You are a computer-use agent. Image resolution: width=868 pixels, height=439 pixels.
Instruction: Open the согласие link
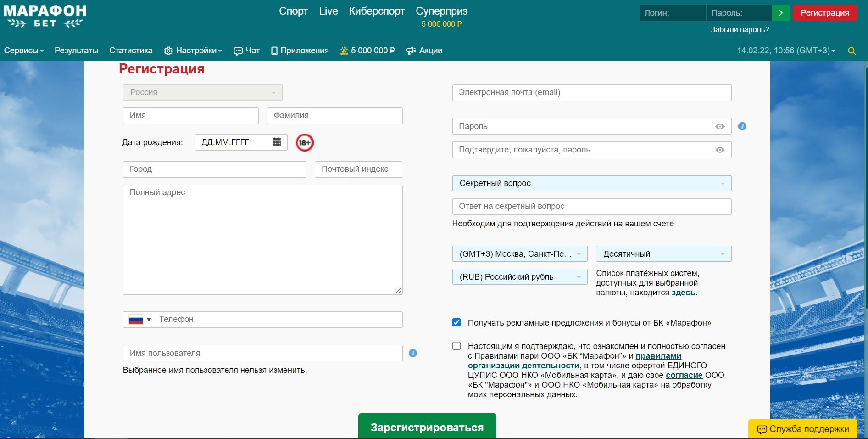pyautogui.click(x=684, y=375)
